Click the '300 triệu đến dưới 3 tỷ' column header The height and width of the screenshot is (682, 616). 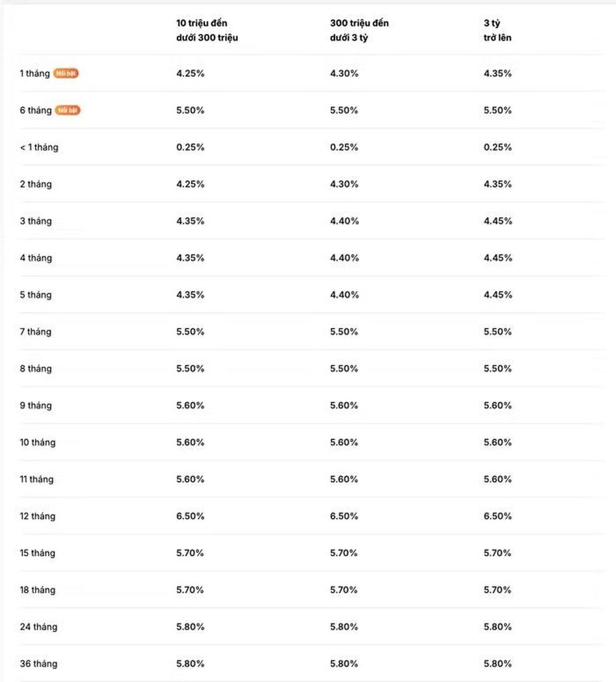[x=359, y=30]
